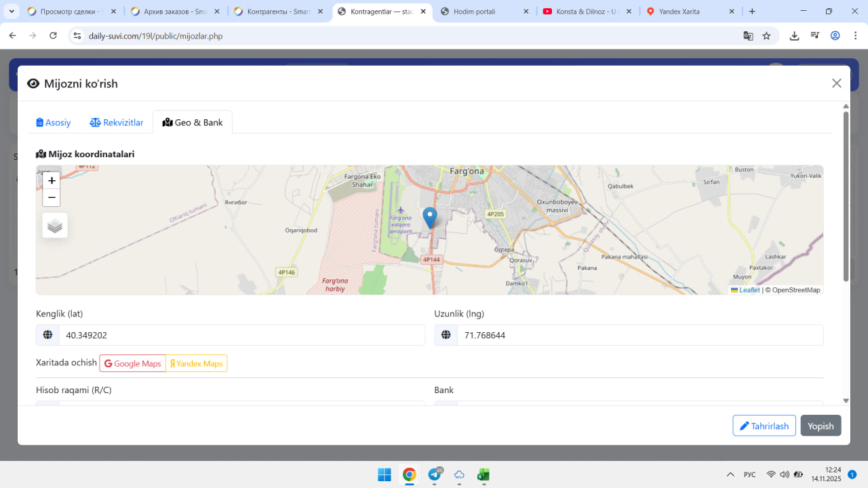Open Telegram from the taskbar
Image resolution: width=868 pixels, height=488 pixels.
(434, 474)
